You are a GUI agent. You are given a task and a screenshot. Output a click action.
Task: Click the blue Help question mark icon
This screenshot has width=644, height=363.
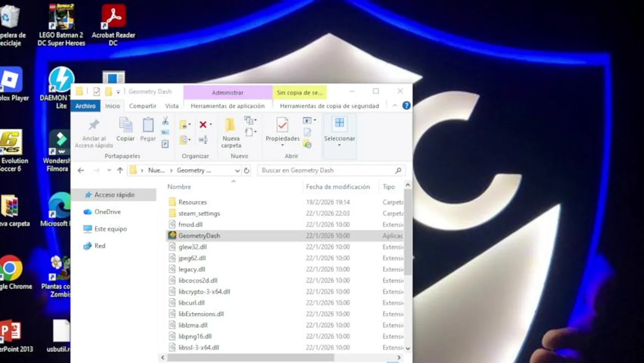tap(406, 106)
